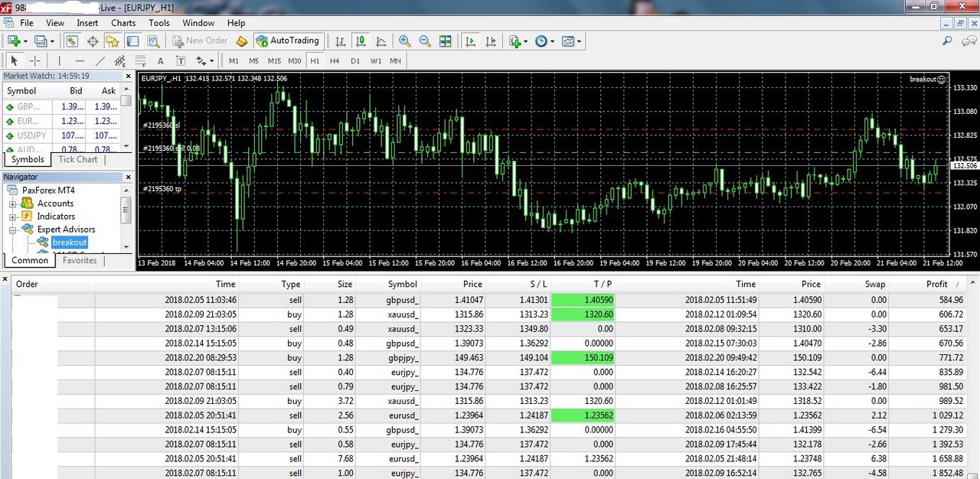This screenshot has width=980, height=479.
Task: Open the Charts menu
Action: tap(123, 23)
